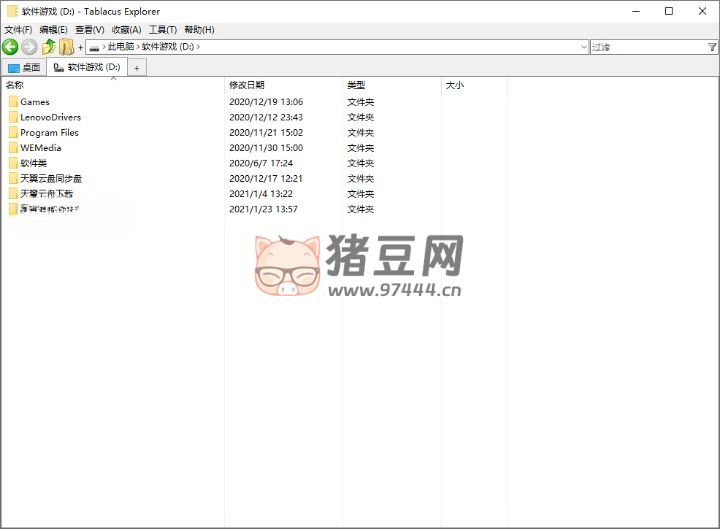This screenshot has height=529, width=720.
Task: Expand chevron after 此电脑 in breadcrumb
Action: 138,47
